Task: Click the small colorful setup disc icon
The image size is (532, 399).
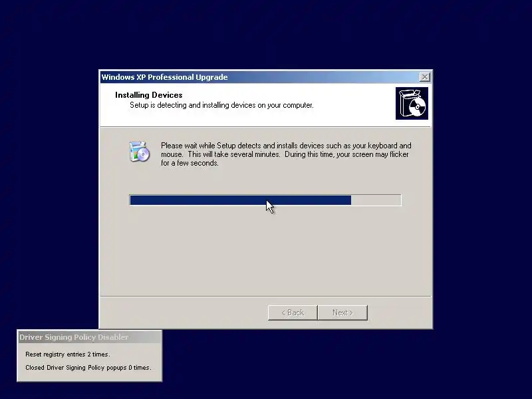Action: coord(139,152)
